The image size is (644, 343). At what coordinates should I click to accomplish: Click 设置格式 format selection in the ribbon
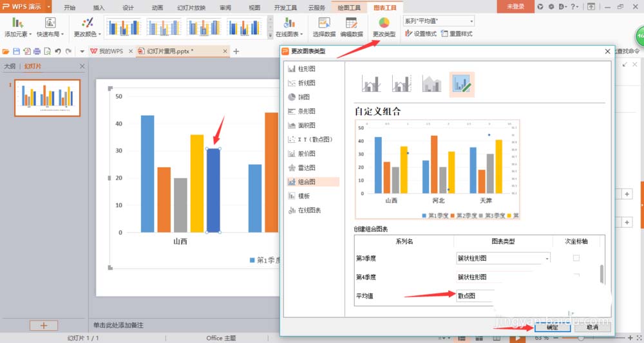point(421,33)
